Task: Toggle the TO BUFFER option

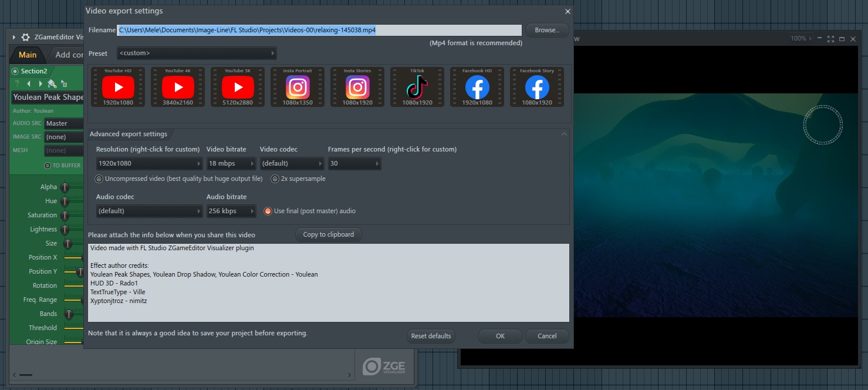Action: [x=48, y=166]
